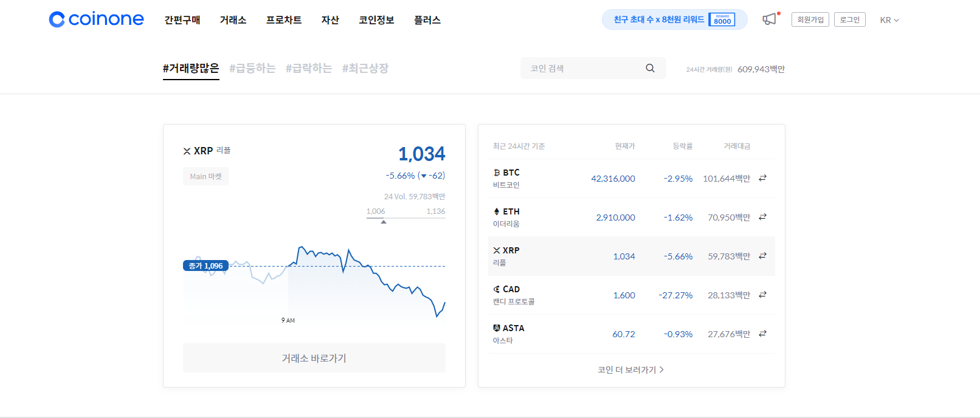Click the ETH price 2,910,000
Viewport: 980px width, 418px height.
pyautogui.click(x=615, y=218)
